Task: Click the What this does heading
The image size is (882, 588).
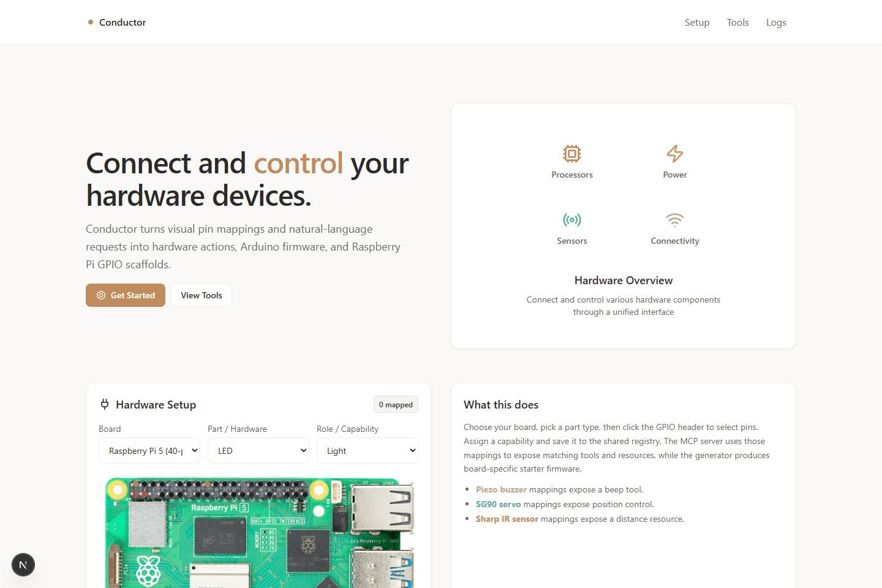Action: [501, 404]
